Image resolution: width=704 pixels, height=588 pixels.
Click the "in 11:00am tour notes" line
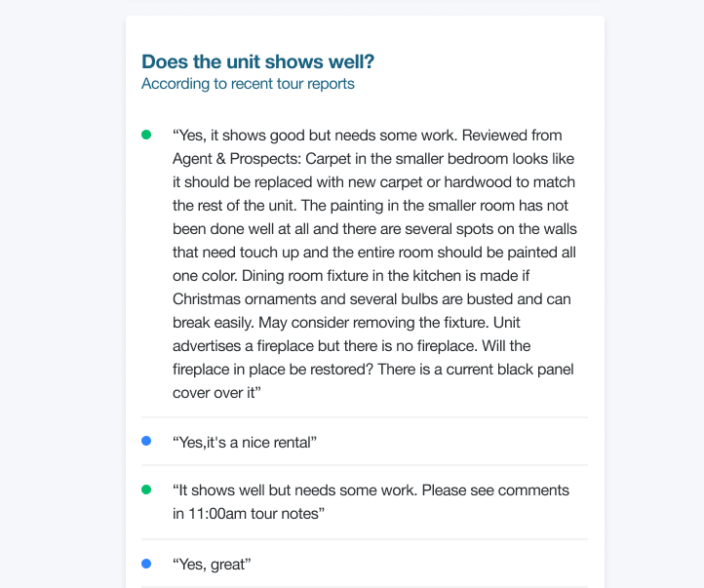pos(249,514)
